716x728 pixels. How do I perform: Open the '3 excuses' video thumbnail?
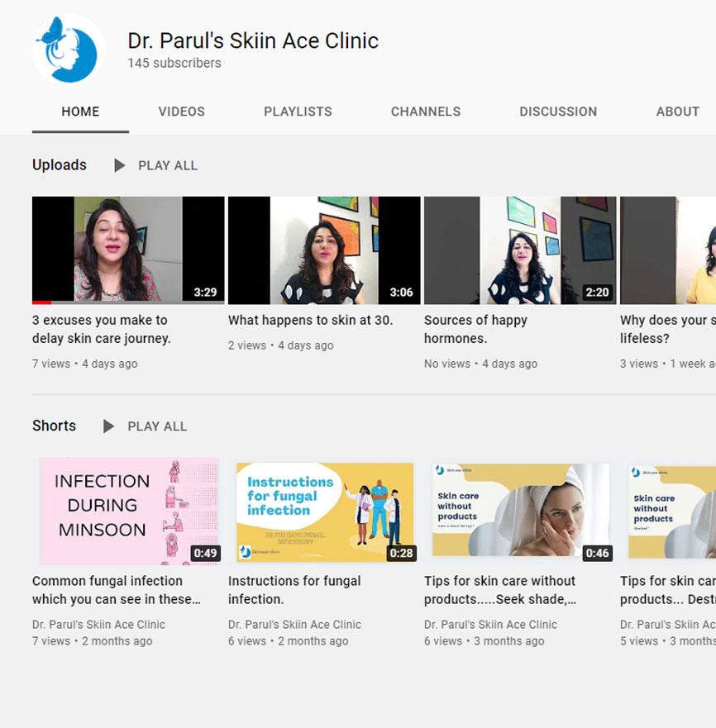(128, 250)
